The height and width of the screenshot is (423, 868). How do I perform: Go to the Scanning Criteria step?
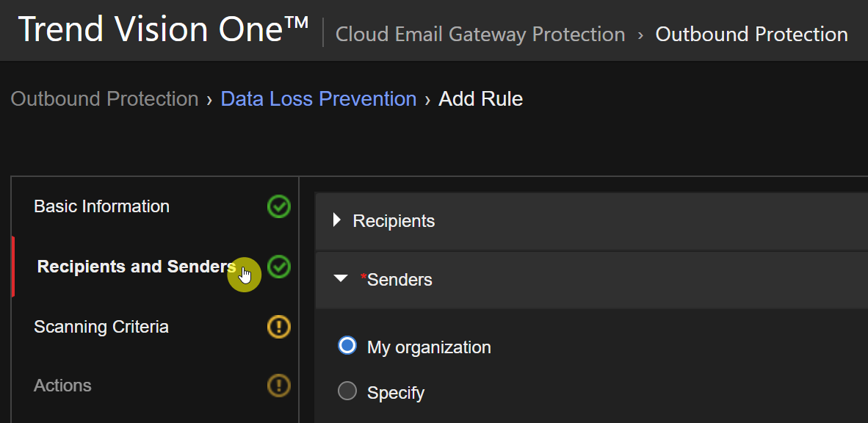point(101,327)
